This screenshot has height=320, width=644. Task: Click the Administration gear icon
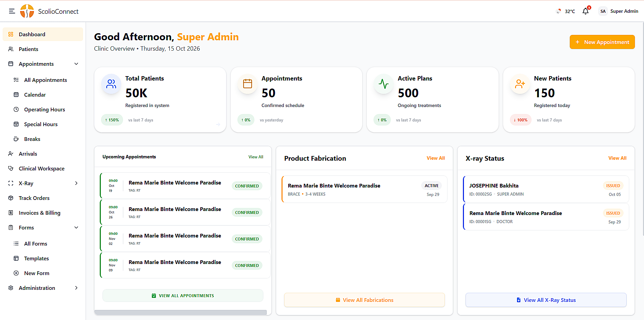coord(11,288)
